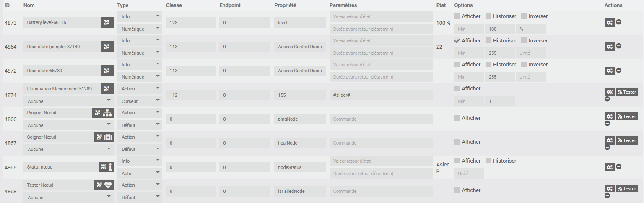The height and width of the screenshot is (203, 644).
Task: Open gear settings for Illumination Mesurement-51209
Action: tap(609, 92)
